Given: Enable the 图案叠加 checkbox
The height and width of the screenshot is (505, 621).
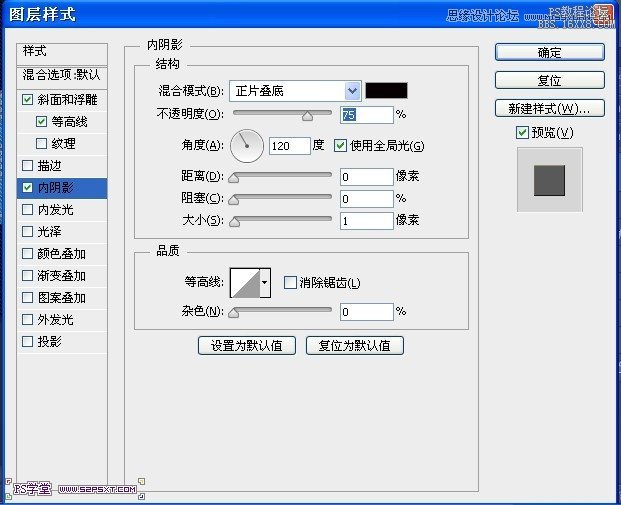Looking at the screenshot, I should pyautogui.click(x=27, y=297).
